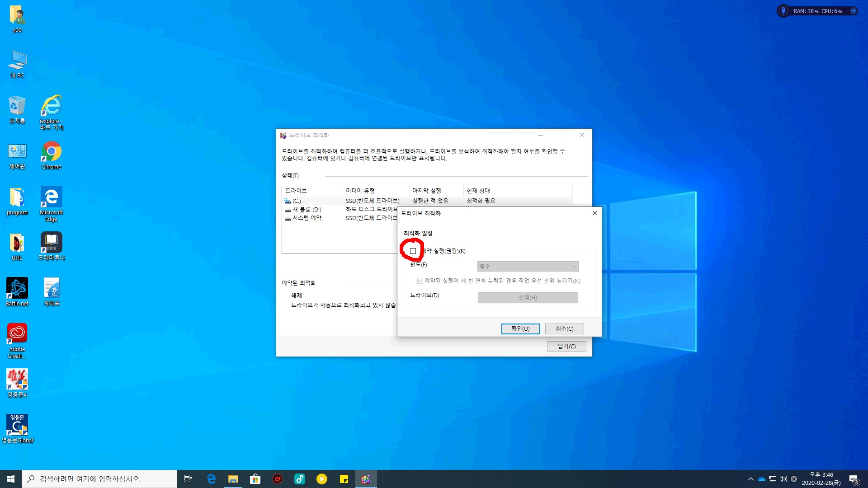Viewport: 868px width, 488px height.
Task: Select the (C:) SSD drive row
Action: pos(297,201)
